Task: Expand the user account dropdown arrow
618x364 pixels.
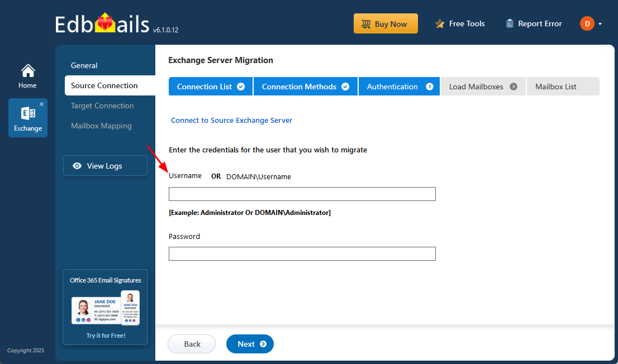Action: 600,24
